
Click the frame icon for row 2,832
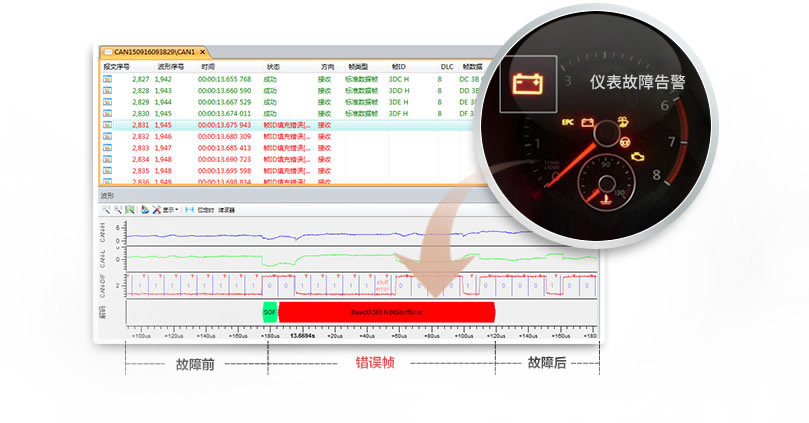tap(107, 136)
